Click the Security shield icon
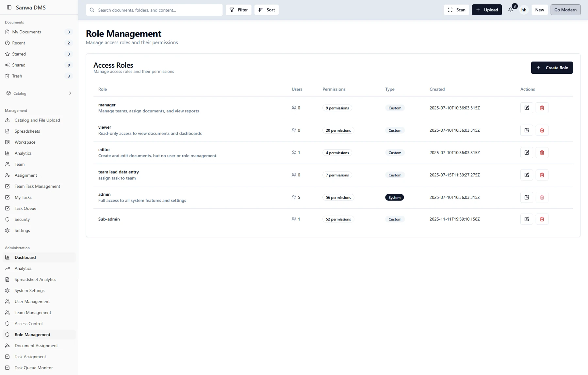Screen dimensions: 588x375 (x=8, y=220)
